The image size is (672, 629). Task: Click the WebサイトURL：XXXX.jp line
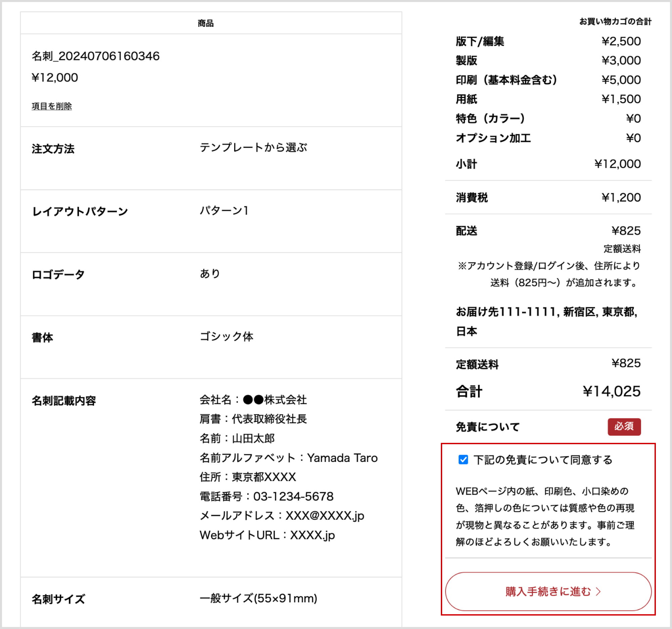click(x=267, y=535)
